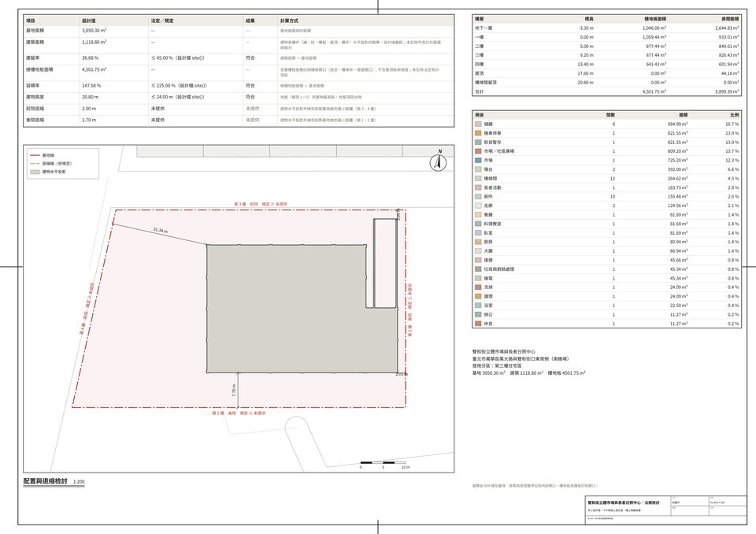Select the 護理 color swatch
This screenshot has width=756, height=534.
[478, 296]
